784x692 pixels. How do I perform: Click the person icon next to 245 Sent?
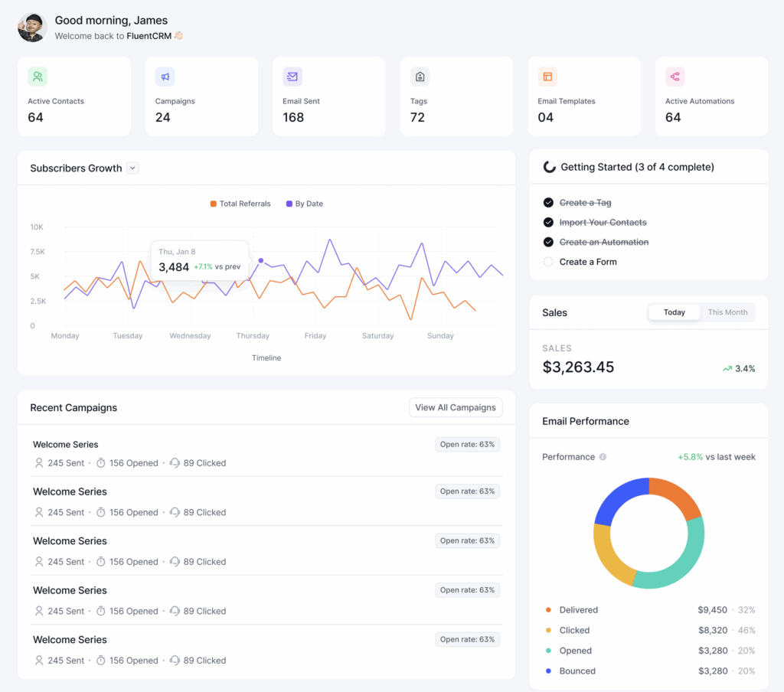pyautogui.click(x=38, y=462)
